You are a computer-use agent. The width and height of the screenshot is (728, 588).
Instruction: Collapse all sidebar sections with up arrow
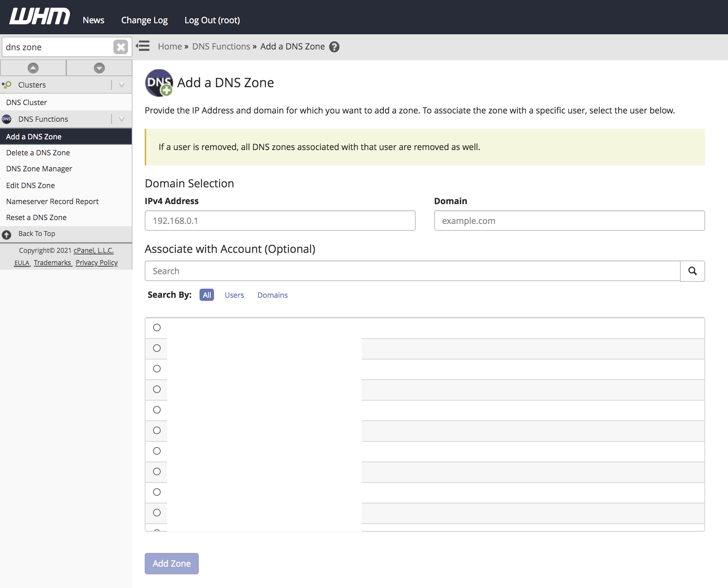coord(33,68)
